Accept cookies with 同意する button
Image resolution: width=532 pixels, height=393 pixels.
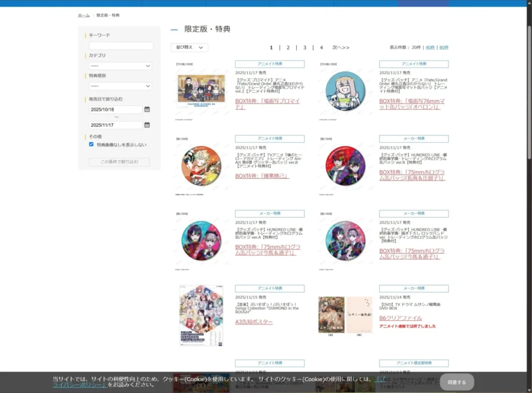457,382
